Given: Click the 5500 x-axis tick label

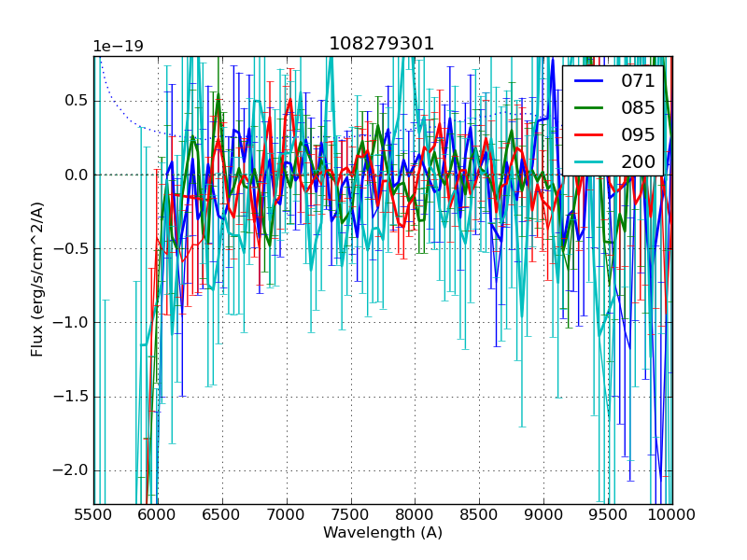Looking at the screenshot, I should pyautogui.click(x=93, y=514).
